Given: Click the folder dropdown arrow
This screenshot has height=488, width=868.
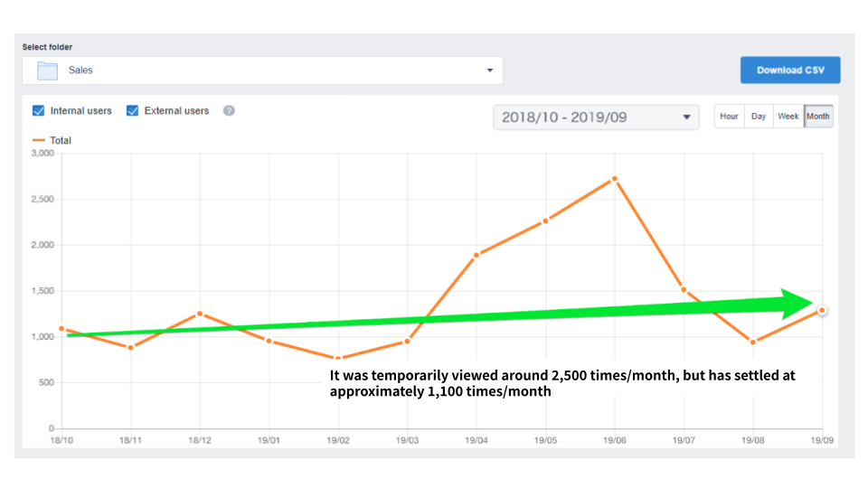Looking at the screenshot, I should [x=489, y=70].
